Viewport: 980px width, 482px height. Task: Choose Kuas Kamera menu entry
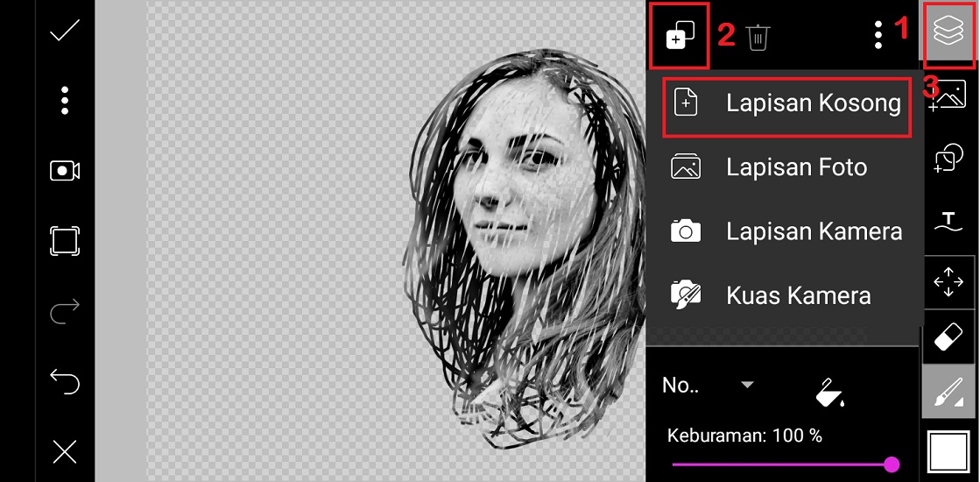785,295
